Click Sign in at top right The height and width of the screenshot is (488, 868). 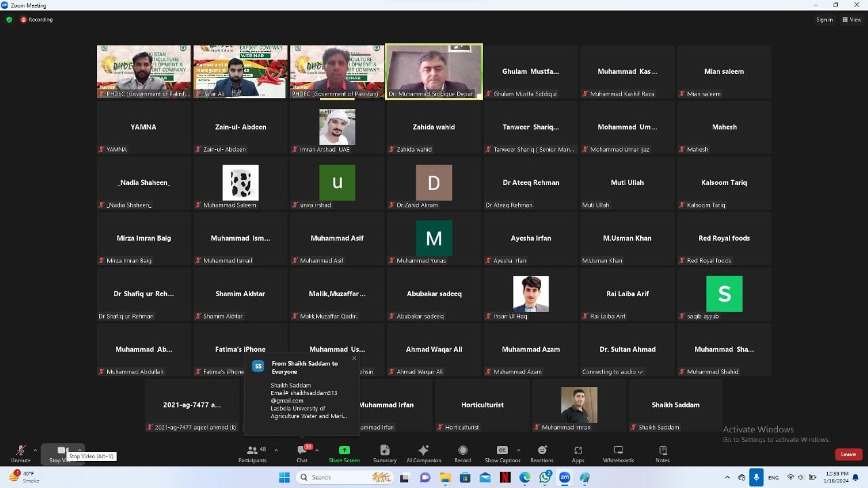824,20
